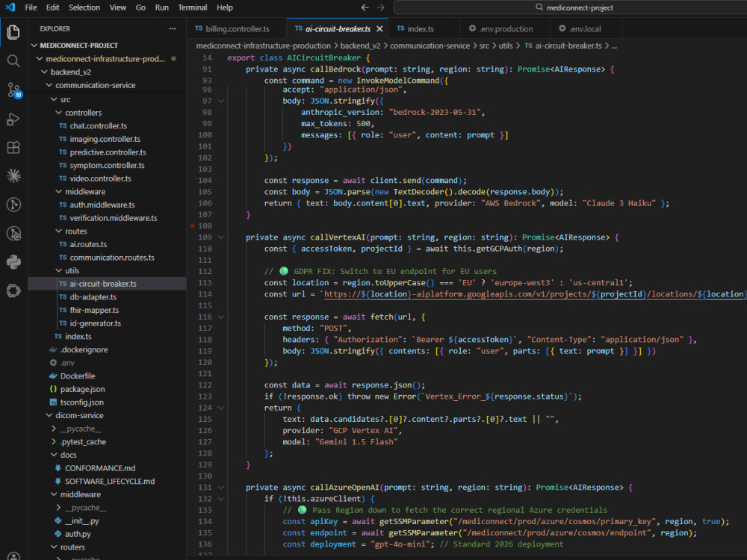Fold code at line 97
Viewport: 747px width, 560px height.
pos(220,101)
